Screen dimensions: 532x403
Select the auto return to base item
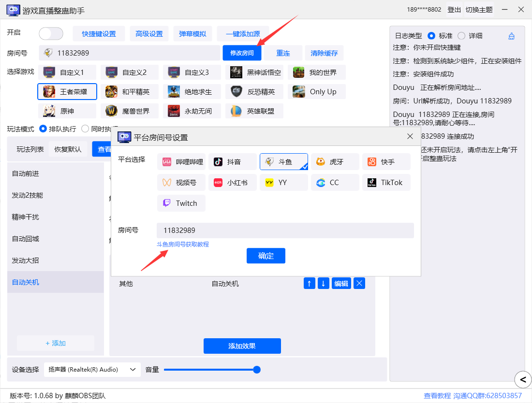coord(26,239)
